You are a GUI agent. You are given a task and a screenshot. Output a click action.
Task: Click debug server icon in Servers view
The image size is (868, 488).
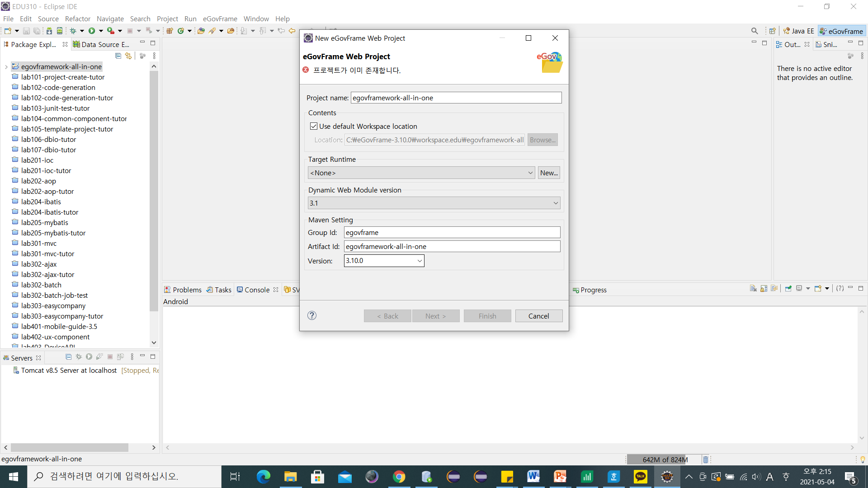(79, 357)
